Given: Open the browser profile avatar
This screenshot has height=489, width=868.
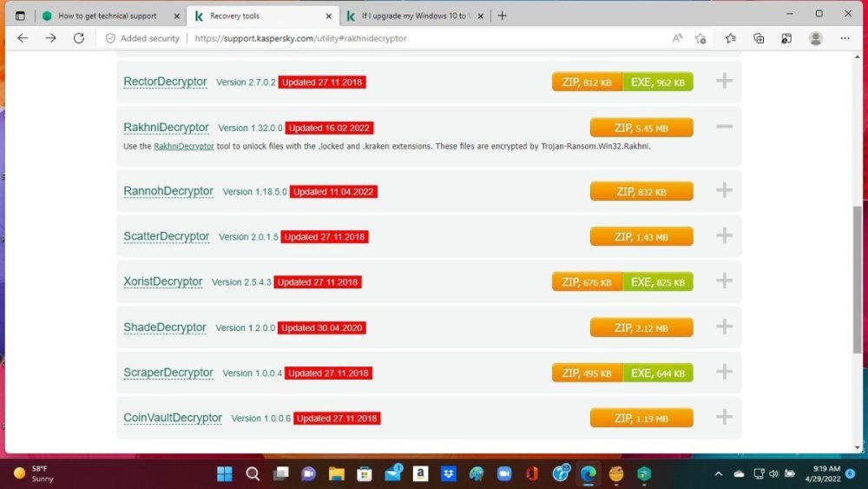Looking at the screenshot, I should tap(815, 38).
